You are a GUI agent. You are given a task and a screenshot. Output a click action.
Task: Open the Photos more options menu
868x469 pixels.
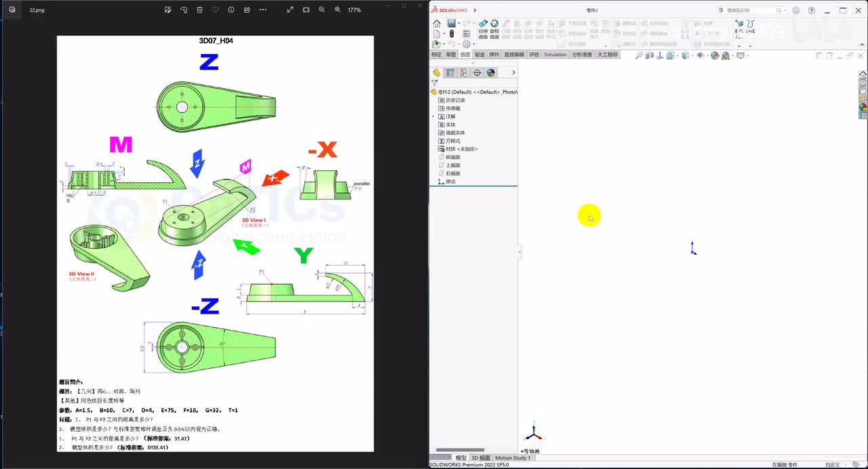pos(263,10)
